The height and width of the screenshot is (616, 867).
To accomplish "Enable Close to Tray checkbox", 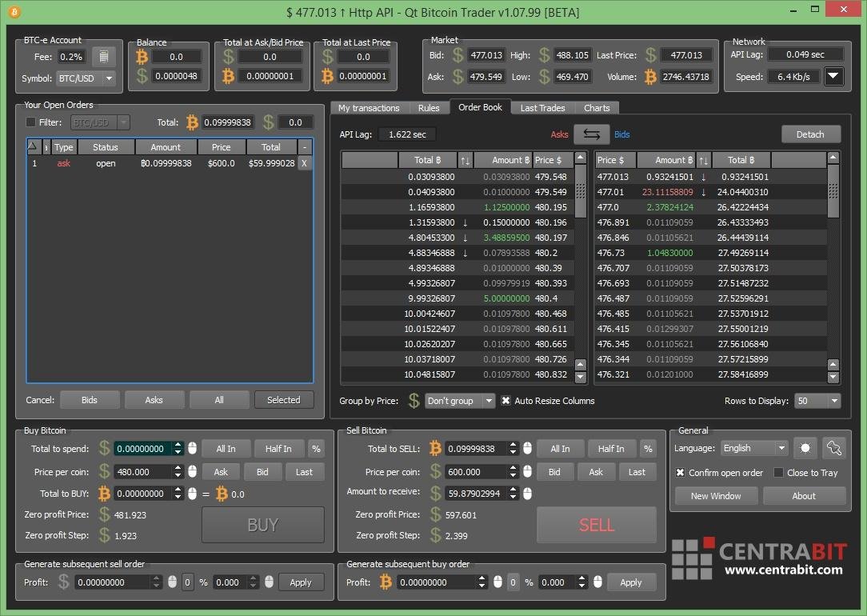I will [778, 473].
